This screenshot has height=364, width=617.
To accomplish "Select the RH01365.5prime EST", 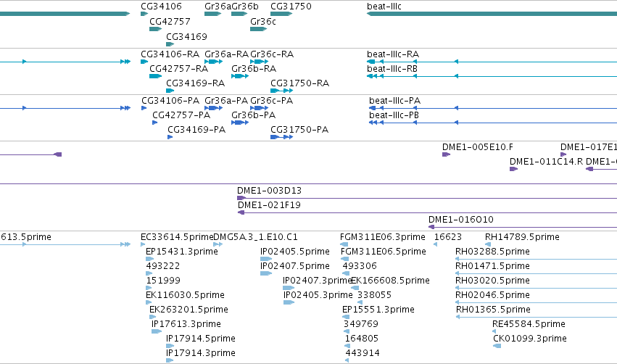I will click(x=537, y=317).
